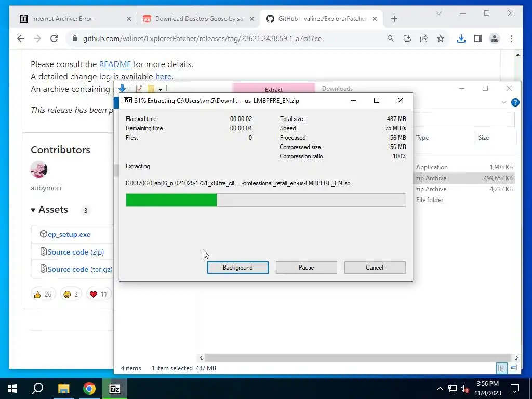Open the README link
The image size is (532, 399).
tap(115, 64)
